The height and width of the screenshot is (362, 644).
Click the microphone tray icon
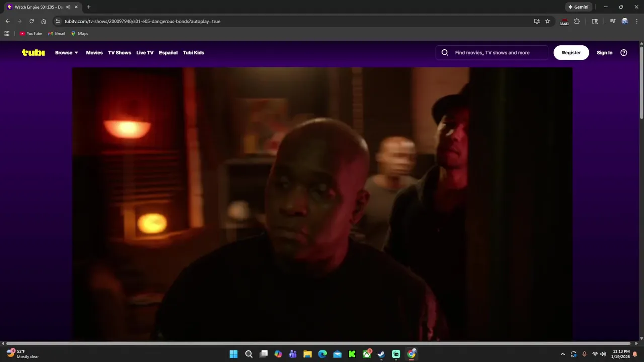pyautogui.click(x=584, y=354)
